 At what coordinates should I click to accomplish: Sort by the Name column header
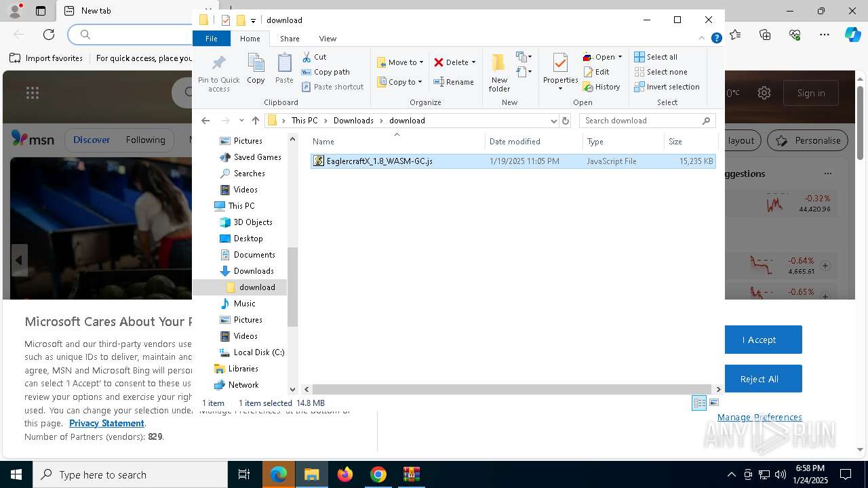coord(397,142)
